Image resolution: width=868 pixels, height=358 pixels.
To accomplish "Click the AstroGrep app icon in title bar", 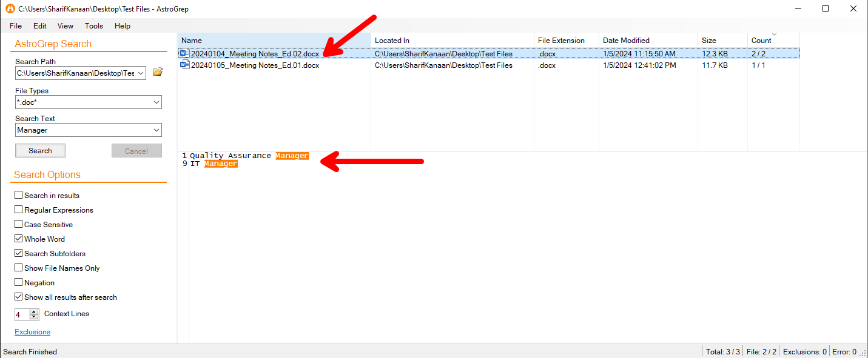I will (x=10, y=8).
